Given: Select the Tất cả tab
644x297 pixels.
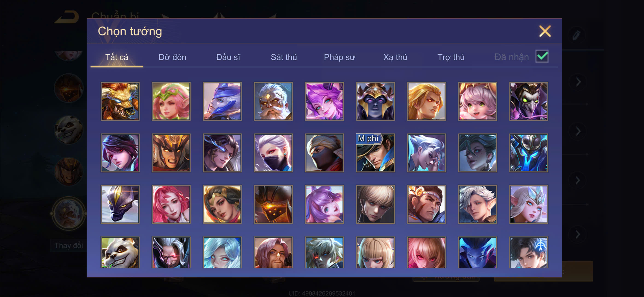Looking at the screenshot, I should (x=117, y=57).
